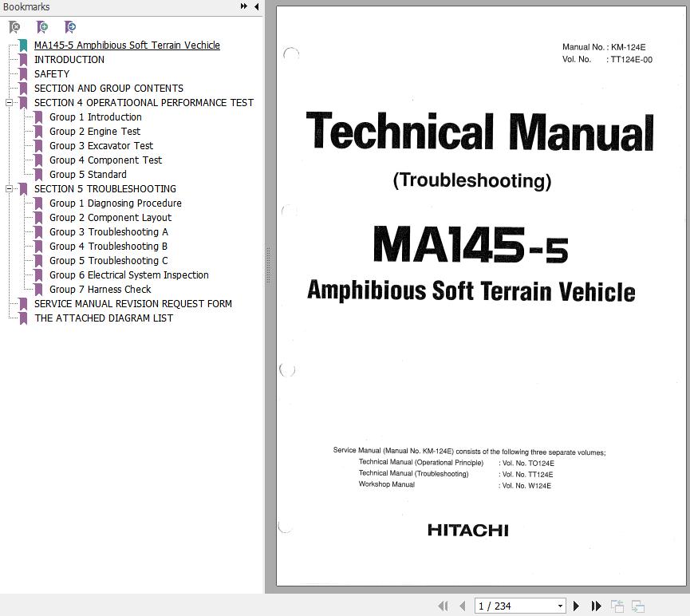Click the HITACHI logo text on the page
Screen dimensions: 690x616
pos(468,530)
